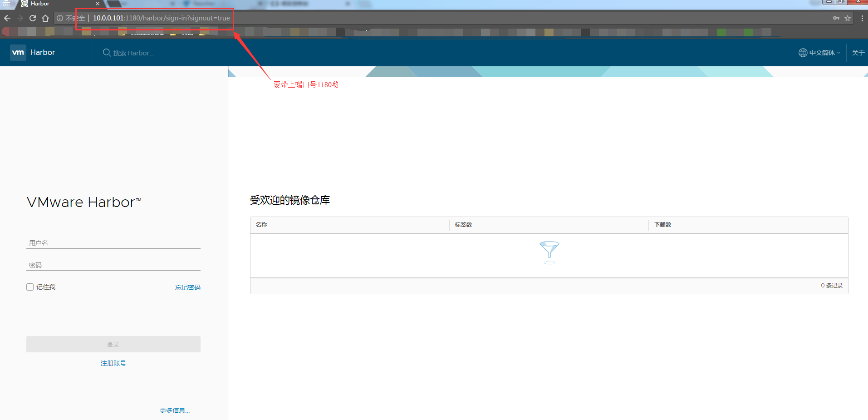This screenshot has width=868, height=420.
Task: Click the globe language icon
Action: click(803, 53)
